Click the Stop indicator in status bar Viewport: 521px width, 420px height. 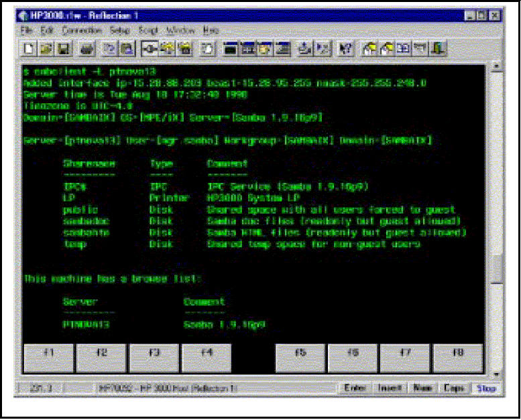click(486, 388)
